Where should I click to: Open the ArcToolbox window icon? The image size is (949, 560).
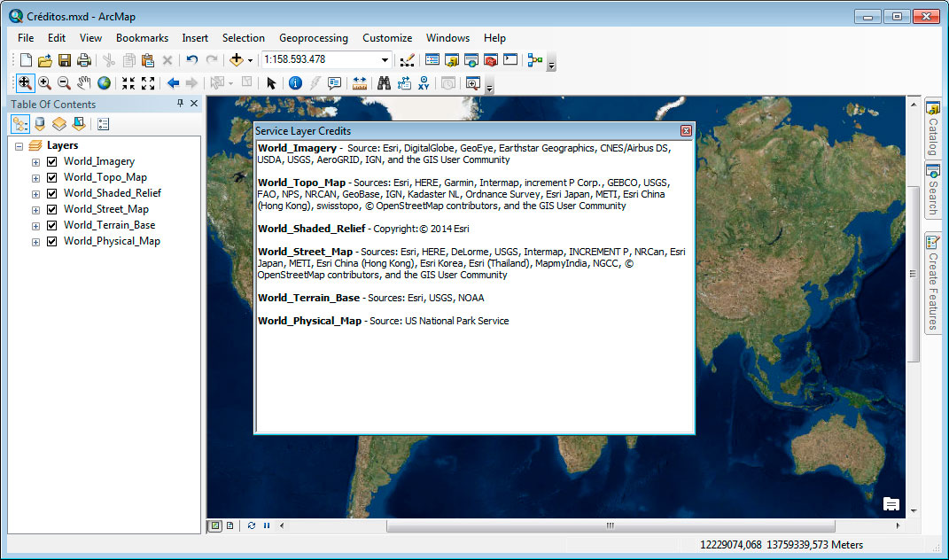491,60
